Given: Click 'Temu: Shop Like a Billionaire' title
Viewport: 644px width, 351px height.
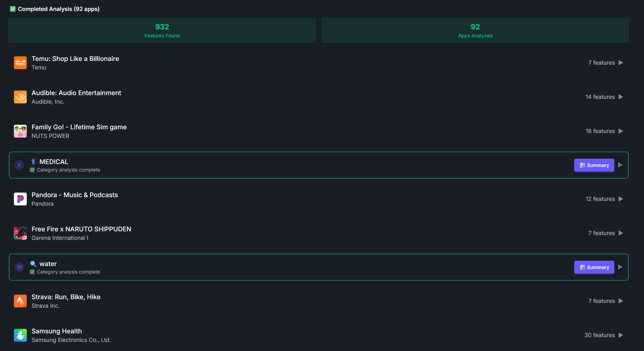Looking at the screenshot, I should 75,59.
